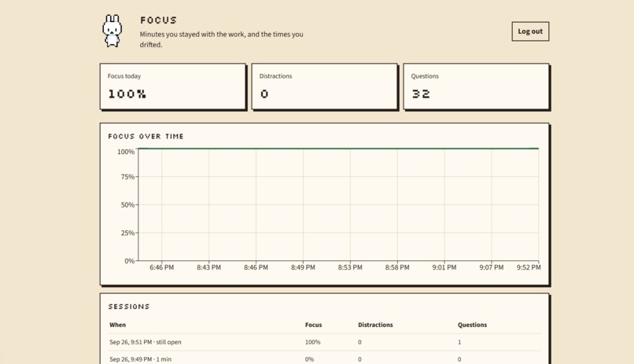Click the 9:52 PM axis label
634x364 pixels.
[x=529, y=267]
